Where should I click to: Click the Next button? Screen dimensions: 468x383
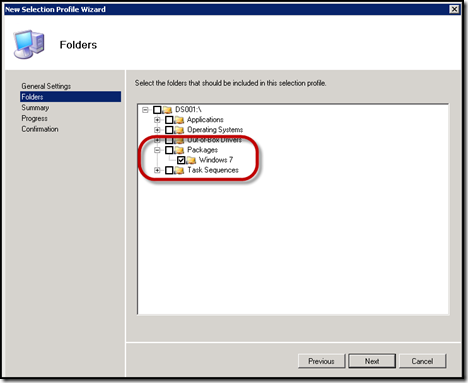(x=372, y=361)
